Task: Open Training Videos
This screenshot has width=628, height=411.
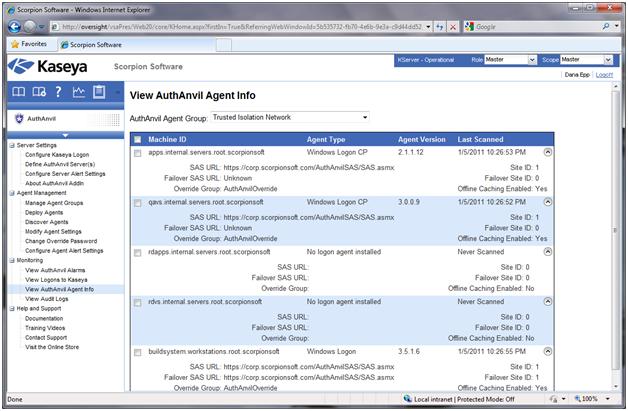Action: click(x=45, y=328)
